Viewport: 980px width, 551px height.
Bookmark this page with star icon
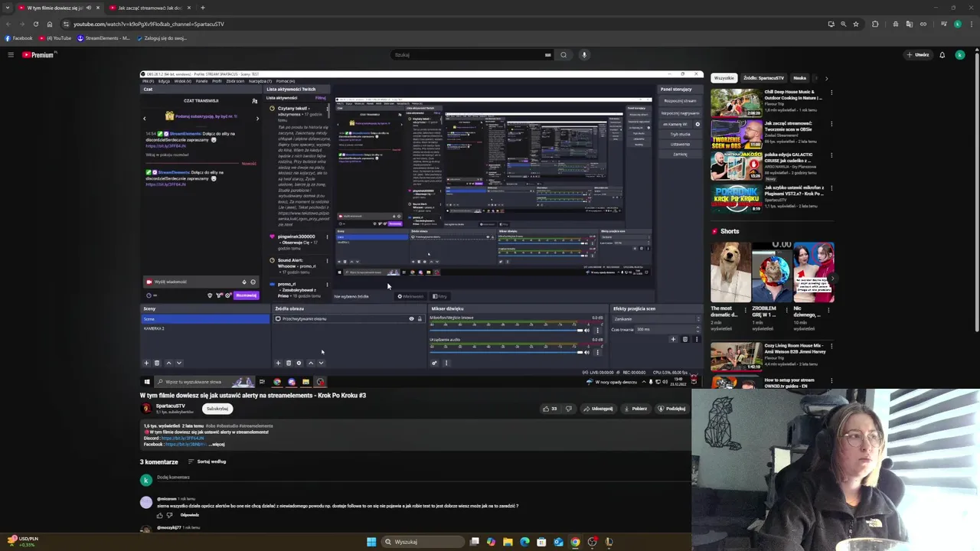pyautogui.click(x=857, y=24)
